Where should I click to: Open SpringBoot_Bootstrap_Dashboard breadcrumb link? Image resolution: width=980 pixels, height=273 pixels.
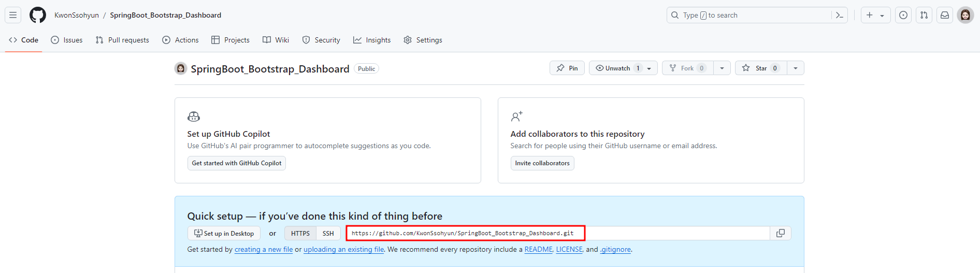166,15
